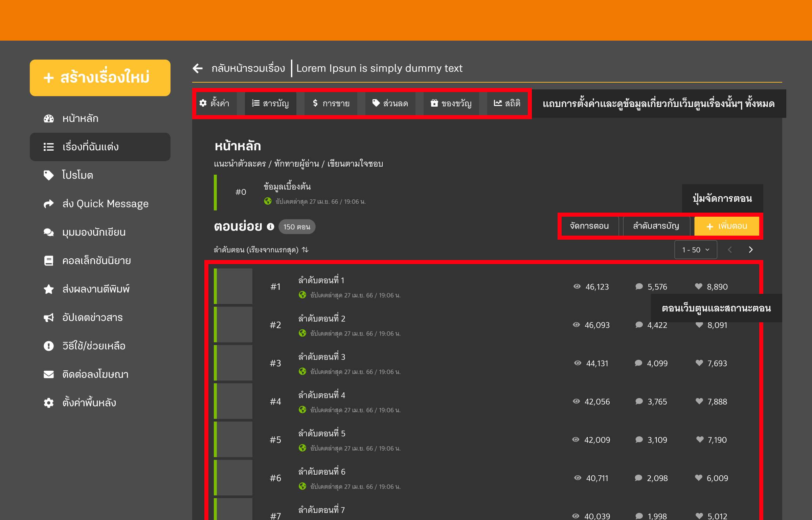Switch to the ของขวัญ gift tab
This screenshot has width=812, height=520.
tap(451, 103)
